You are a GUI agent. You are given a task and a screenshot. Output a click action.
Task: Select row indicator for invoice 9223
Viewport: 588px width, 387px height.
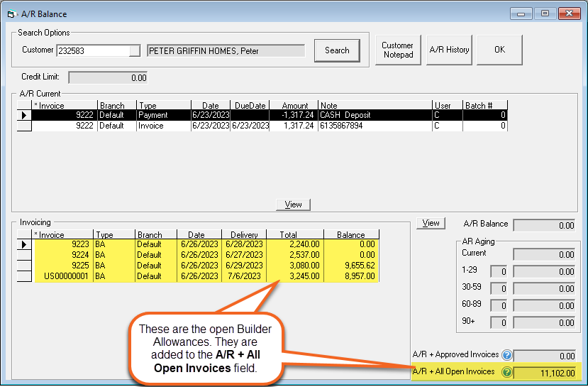(x=24, y=244)
